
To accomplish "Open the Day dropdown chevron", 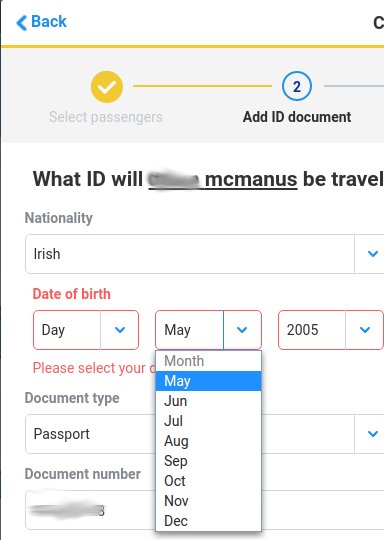I will 120,330.
